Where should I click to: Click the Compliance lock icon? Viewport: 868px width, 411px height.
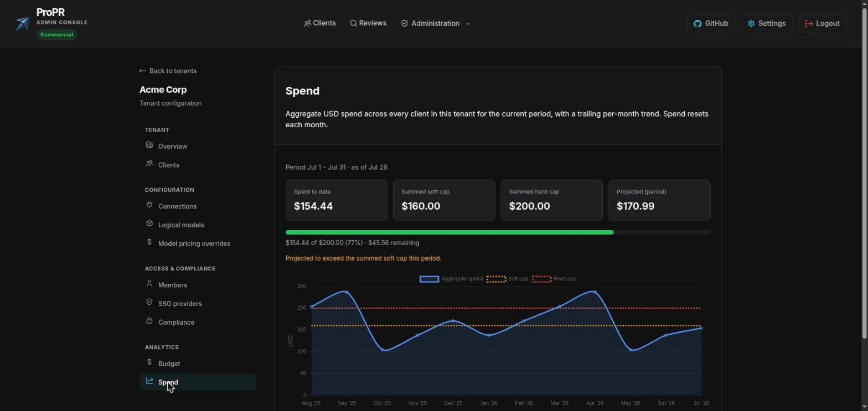tap(149, 321)
